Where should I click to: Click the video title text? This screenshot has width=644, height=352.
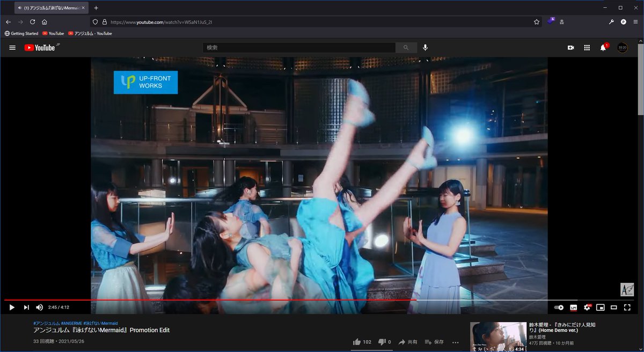[101, 330]
